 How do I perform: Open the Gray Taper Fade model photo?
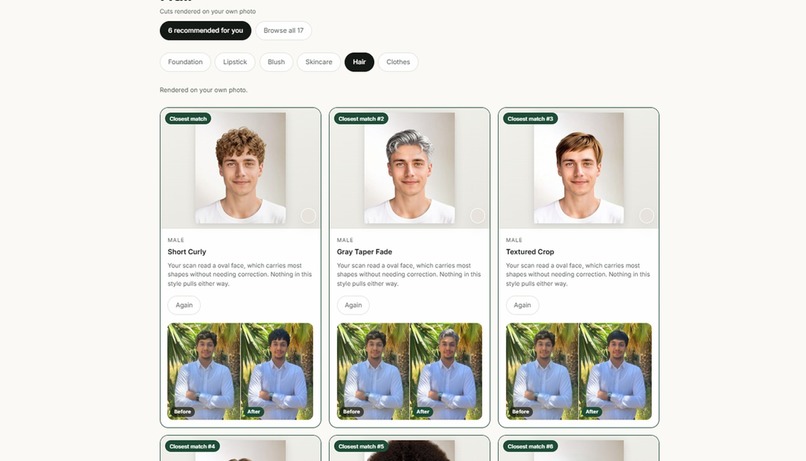pyautogui.click(x=410, y=168)
